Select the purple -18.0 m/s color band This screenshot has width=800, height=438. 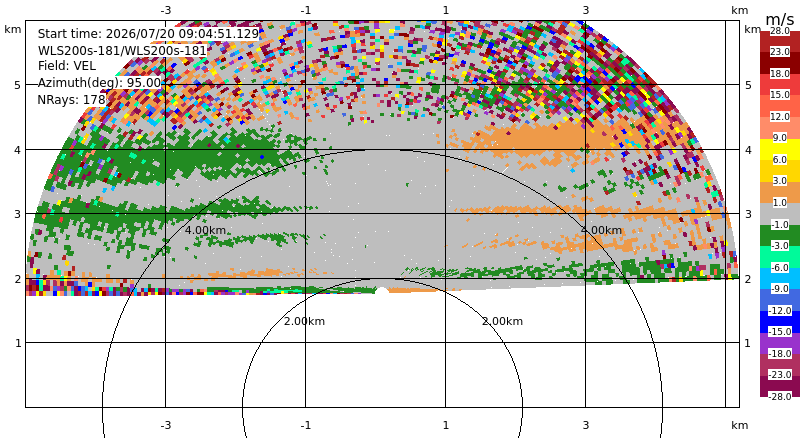(780, 343)
